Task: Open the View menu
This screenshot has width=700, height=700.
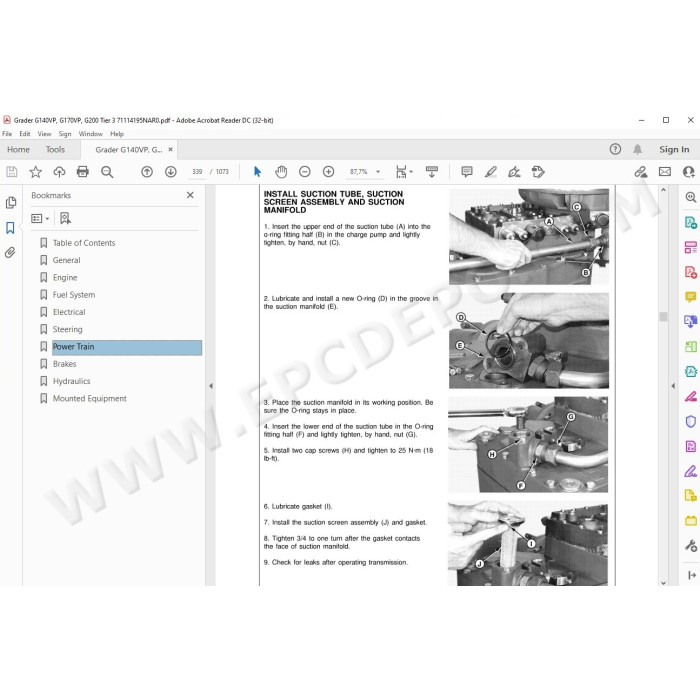Action: tap(44, 134)
